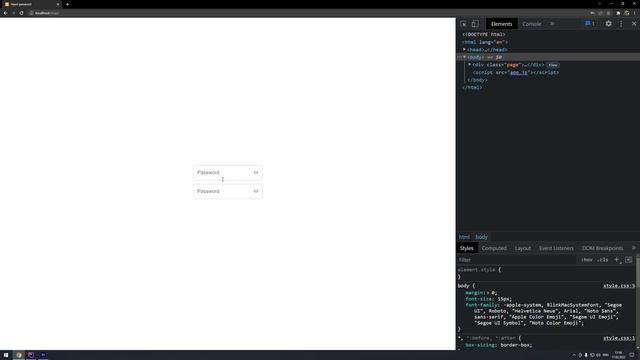The image size is (640, 360).
Task: Open the DOM Breakpoints tab
Action: [602, 248]
